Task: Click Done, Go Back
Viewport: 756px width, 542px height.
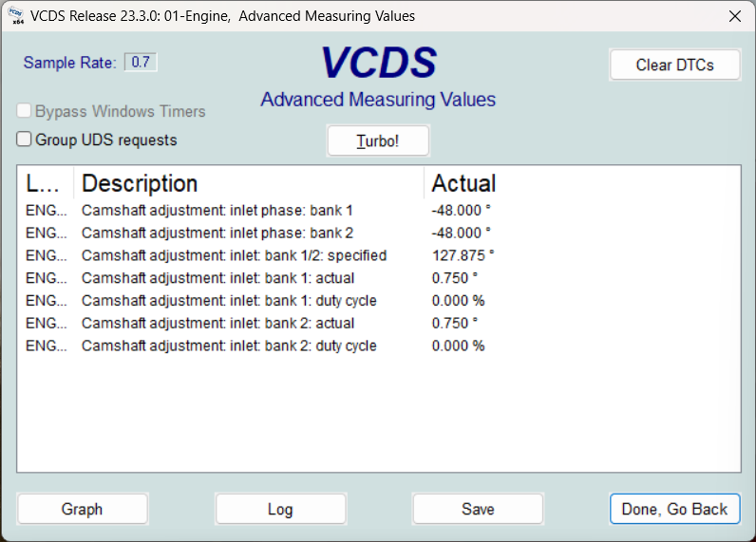Action: [x=674, y=509]
